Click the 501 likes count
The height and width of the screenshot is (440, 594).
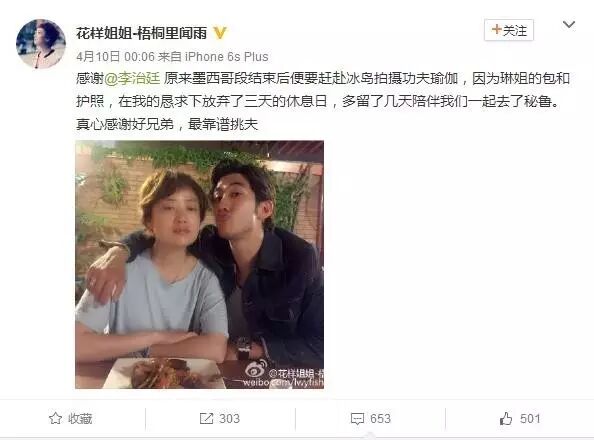530,418
